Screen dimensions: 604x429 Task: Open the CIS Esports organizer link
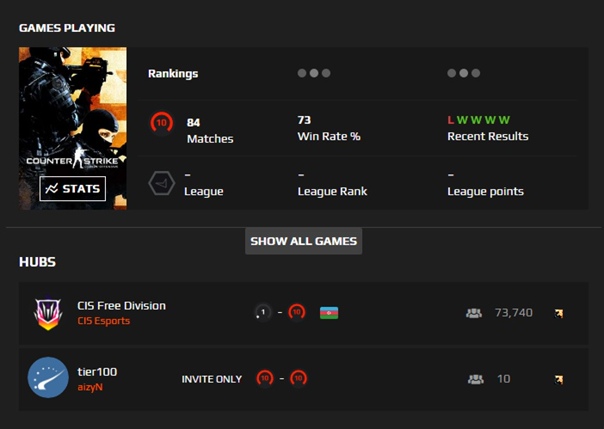point(104,321)
